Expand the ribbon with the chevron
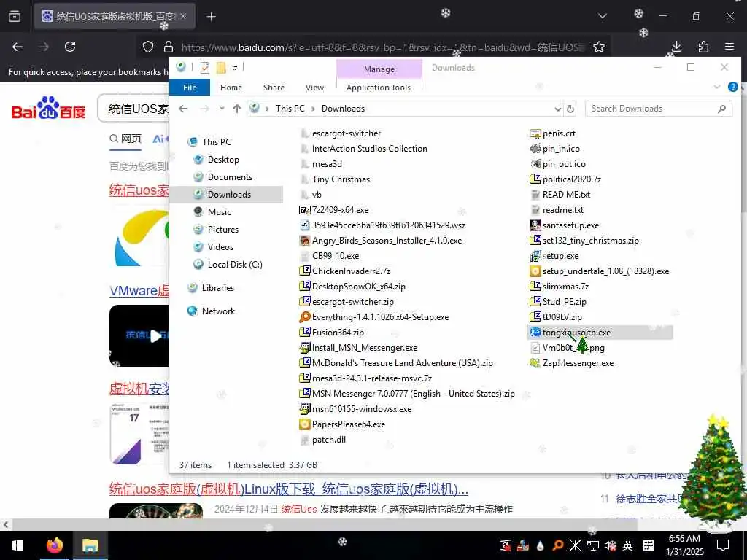 coord(717,87)
